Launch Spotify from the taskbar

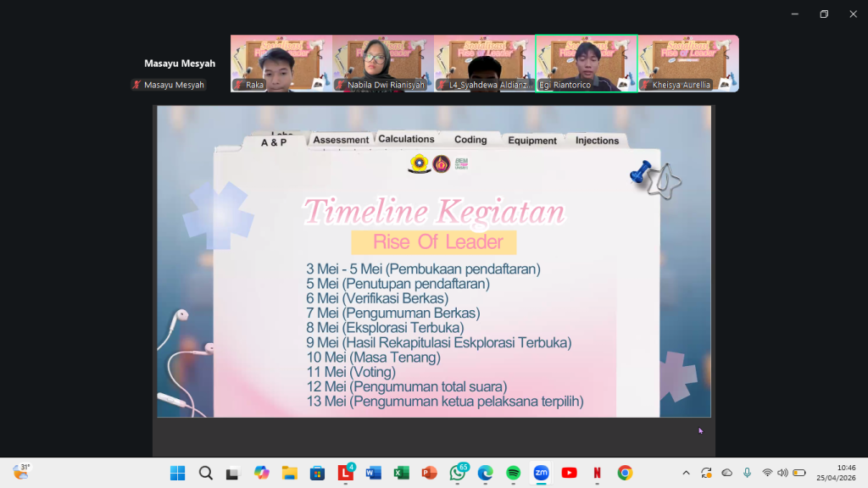pyautogui.click(x=513, y=473)
